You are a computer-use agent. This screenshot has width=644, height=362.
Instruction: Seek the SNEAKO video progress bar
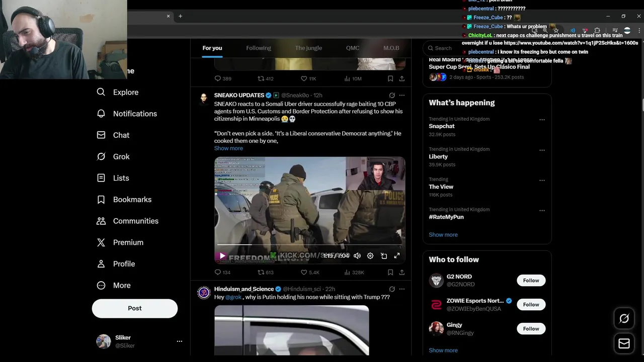309,245
